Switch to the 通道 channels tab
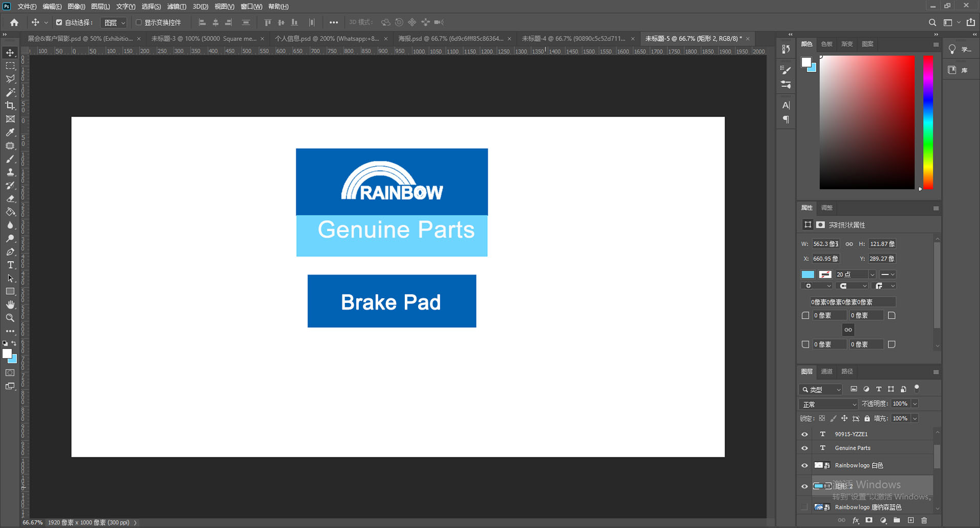The width and height of the screenshot is (980, 528). click(x=826, y=371)
